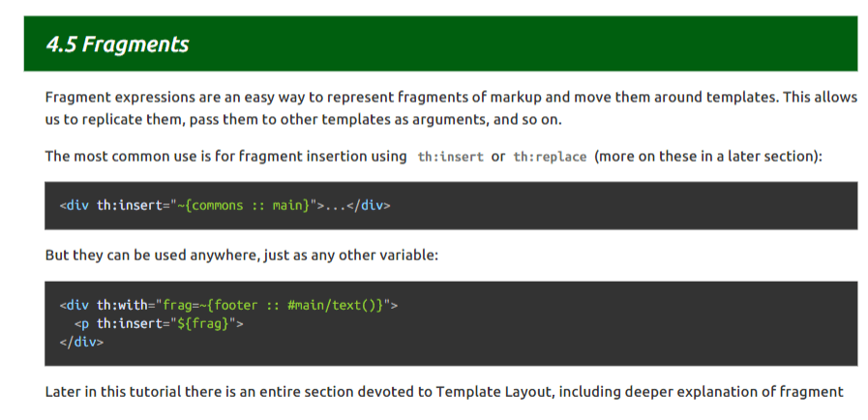Click the inline th:replace code in paragraph

click(550, 157)
